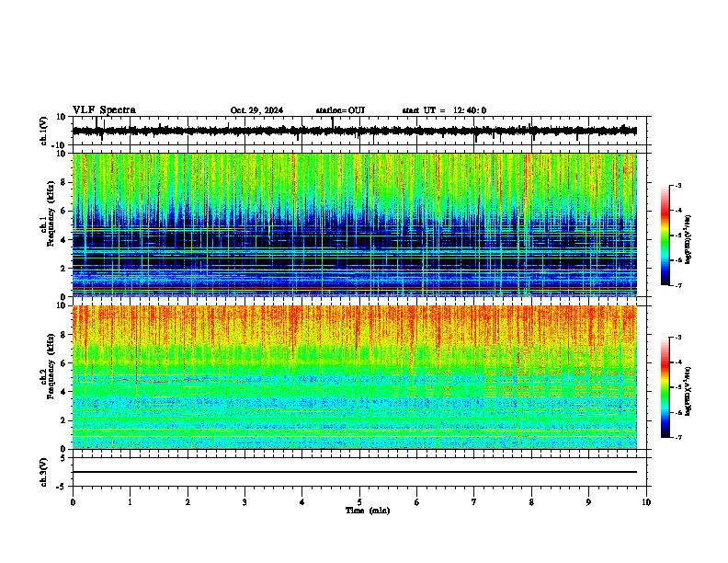Click the "2" kHz tick on ch.1 frequency axis
Viewport: 728px width, 563px height.
(x=64, y=268)
